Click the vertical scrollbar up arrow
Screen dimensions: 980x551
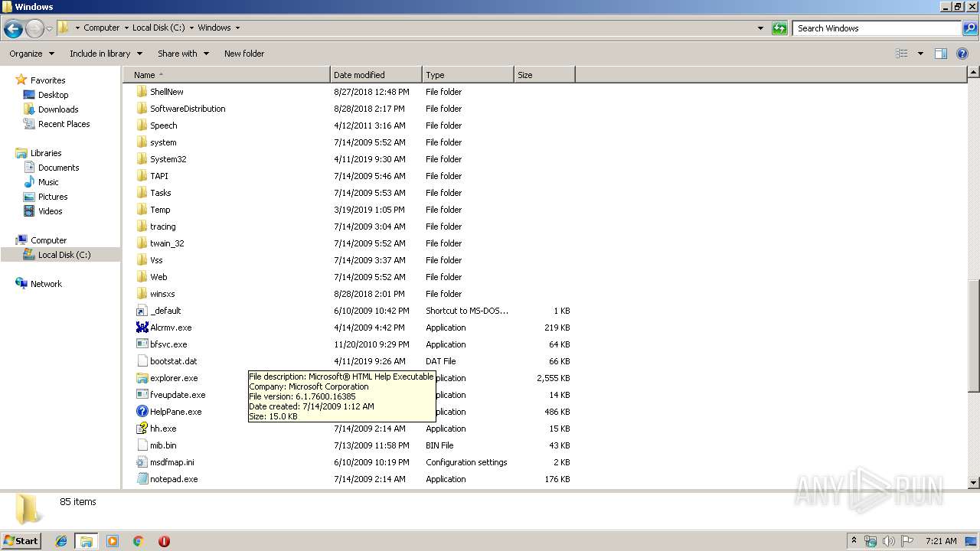973,73
